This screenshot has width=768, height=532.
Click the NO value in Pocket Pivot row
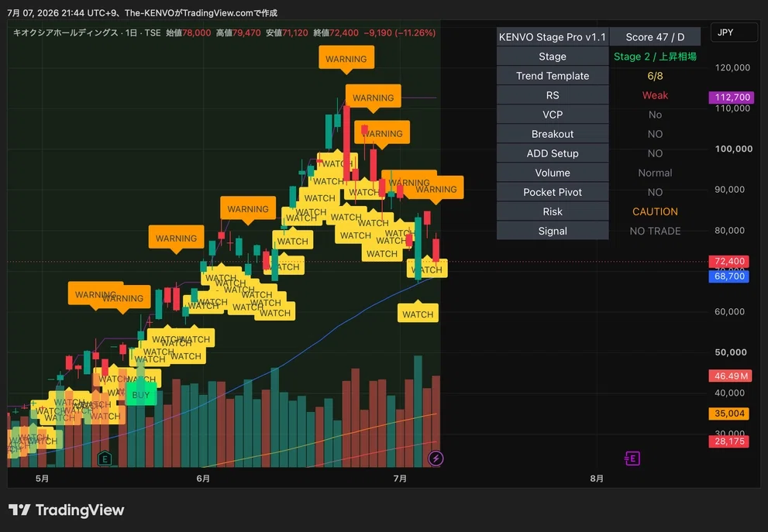(x=655, y=192)
